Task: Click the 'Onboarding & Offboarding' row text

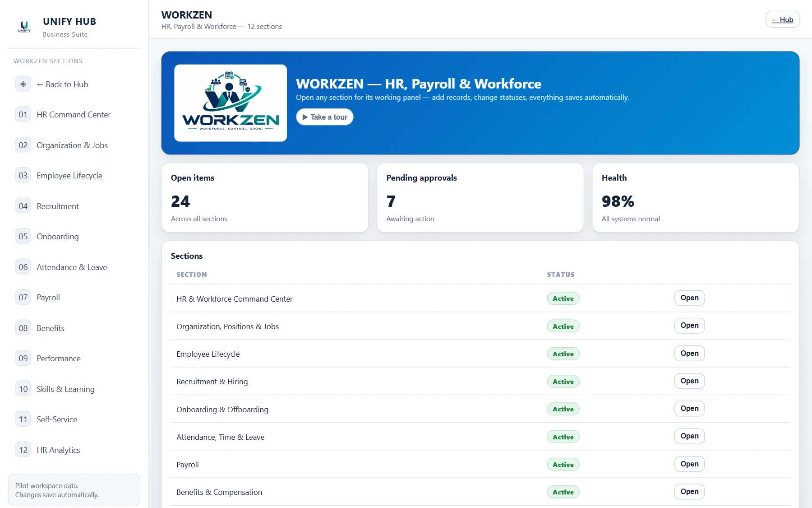Action: click(x=222, y=410)
